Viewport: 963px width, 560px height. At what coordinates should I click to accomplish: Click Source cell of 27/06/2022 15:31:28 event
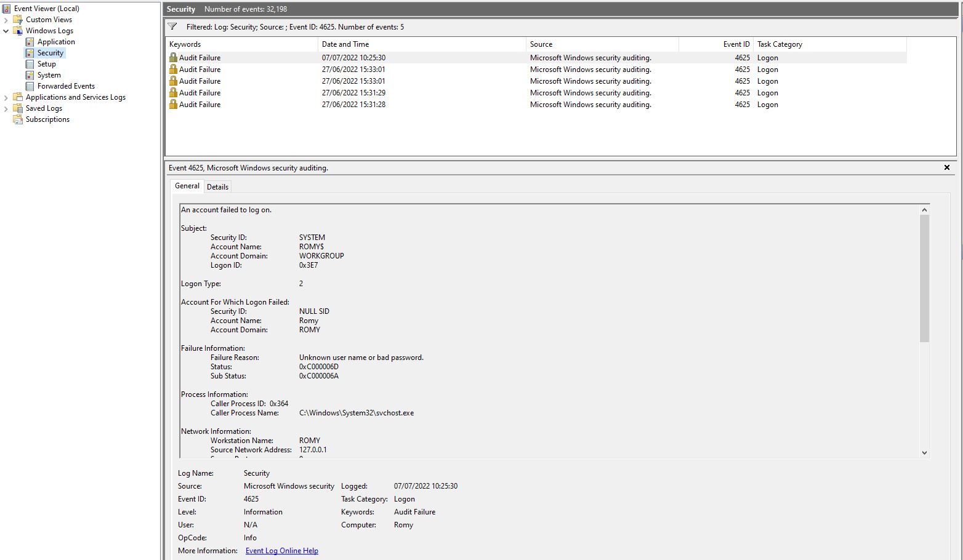pyautogui.click(x=590, y=105)
